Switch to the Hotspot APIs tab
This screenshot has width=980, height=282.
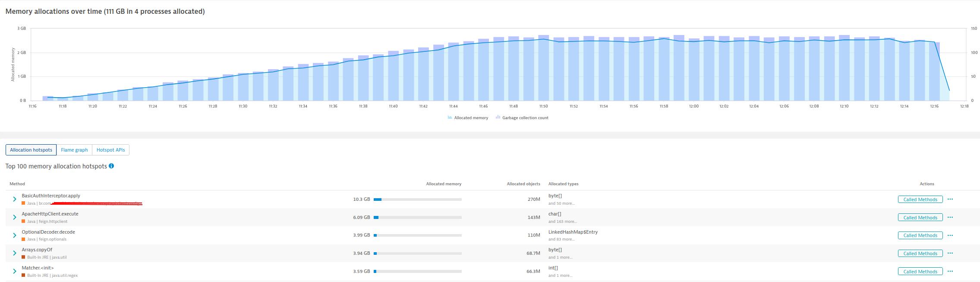(x=110, y=150)
